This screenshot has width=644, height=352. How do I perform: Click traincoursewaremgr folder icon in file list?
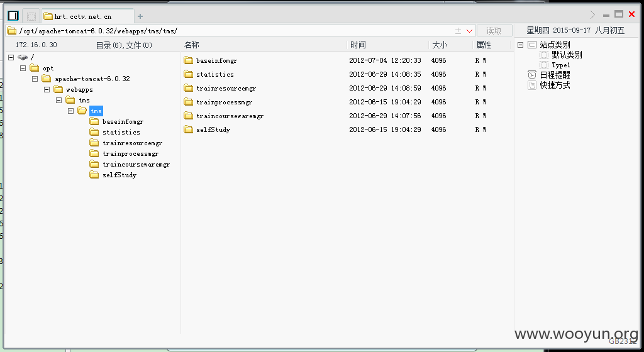click(189, 116)
